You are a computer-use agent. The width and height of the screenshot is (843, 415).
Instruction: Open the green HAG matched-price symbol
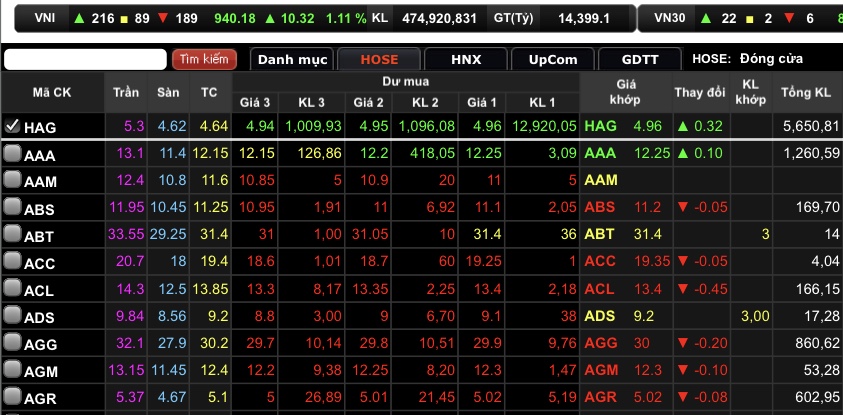[x=600, y=127]
